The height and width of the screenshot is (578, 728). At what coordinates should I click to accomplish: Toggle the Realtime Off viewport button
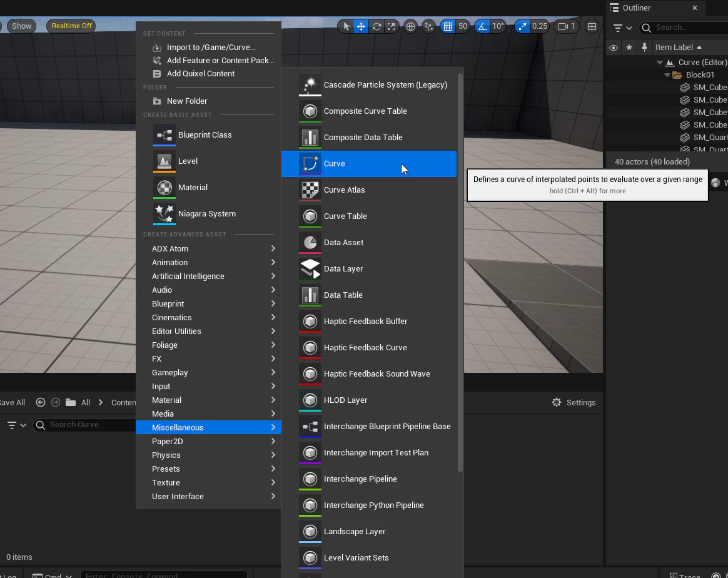pyautogui.click(x=71, y=26)
